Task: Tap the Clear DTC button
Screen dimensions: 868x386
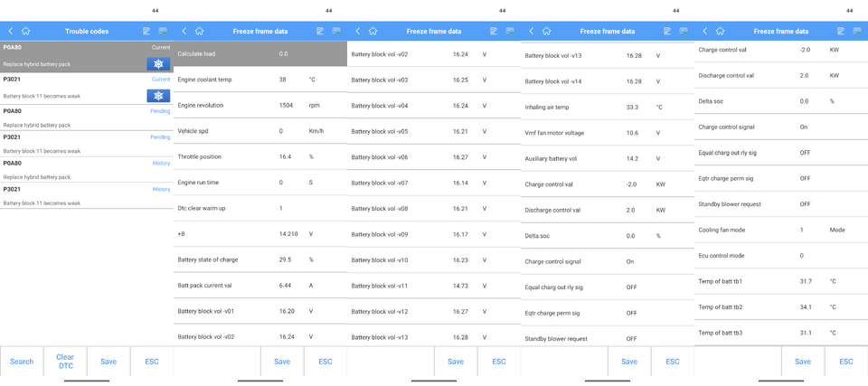Action: (x=65, y=362)
